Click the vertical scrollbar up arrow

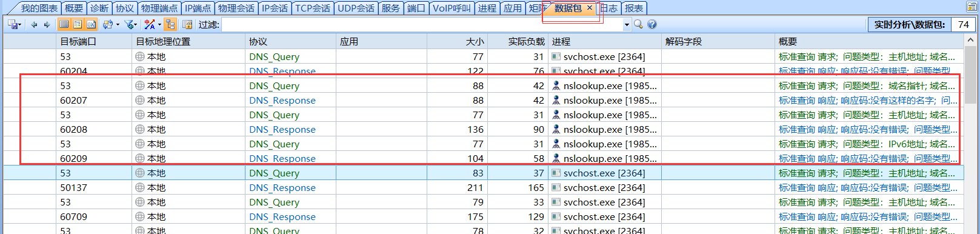pos(970,41)
